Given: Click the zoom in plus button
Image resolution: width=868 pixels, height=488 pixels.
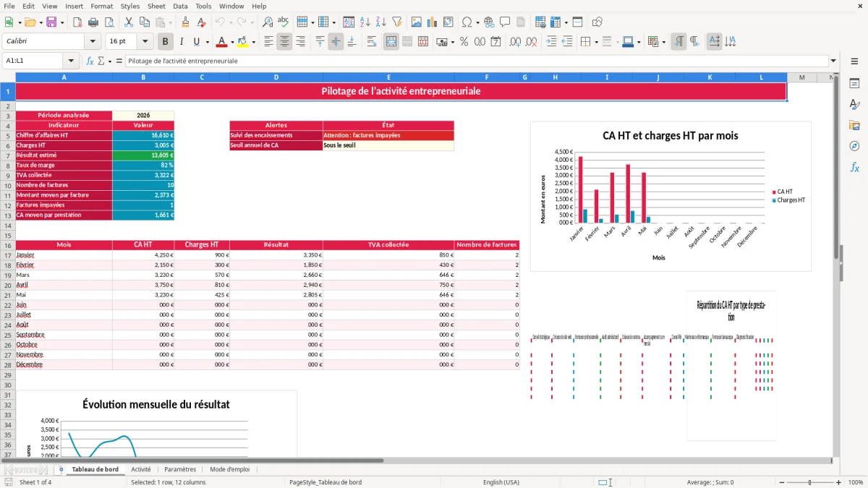Looking at the screenshot, I should click(839, 482).
